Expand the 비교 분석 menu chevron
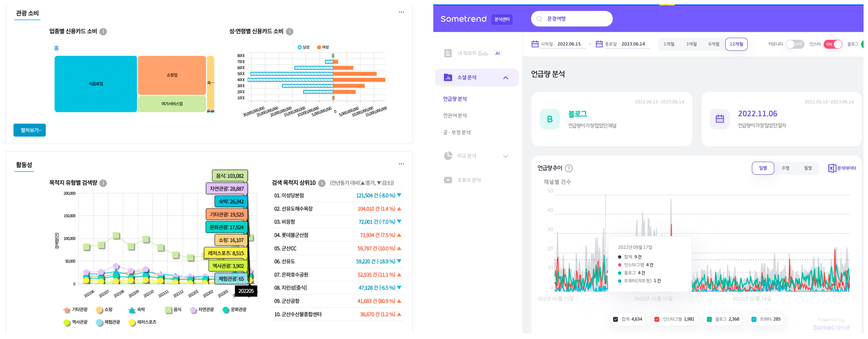Image resolution: width=868 pixels, height=339 pixels. (x=505, y=156)
